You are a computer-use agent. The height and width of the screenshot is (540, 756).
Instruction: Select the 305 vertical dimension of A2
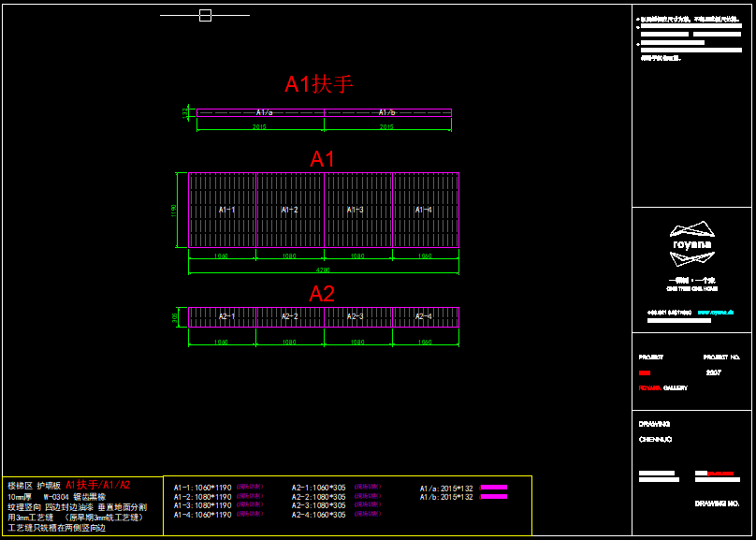(175, 317)
